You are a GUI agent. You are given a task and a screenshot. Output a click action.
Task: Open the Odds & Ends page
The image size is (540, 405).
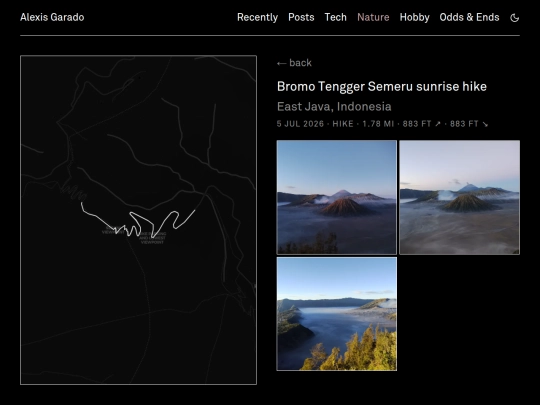(x=469, y=17)
